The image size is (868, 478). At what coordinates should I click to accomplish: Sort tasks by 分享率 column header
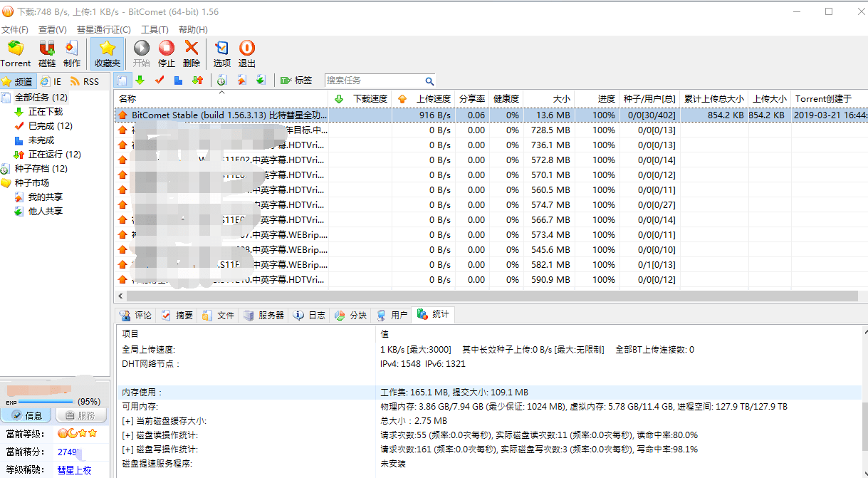click(471, 98)
